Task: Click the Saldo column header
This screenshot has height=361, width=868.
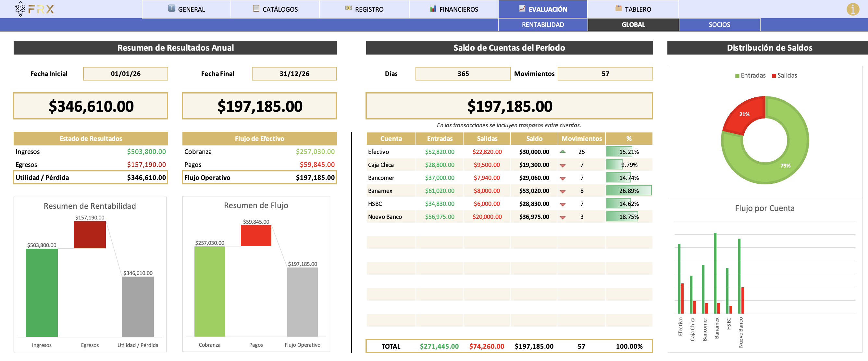Action: [534, 139]
